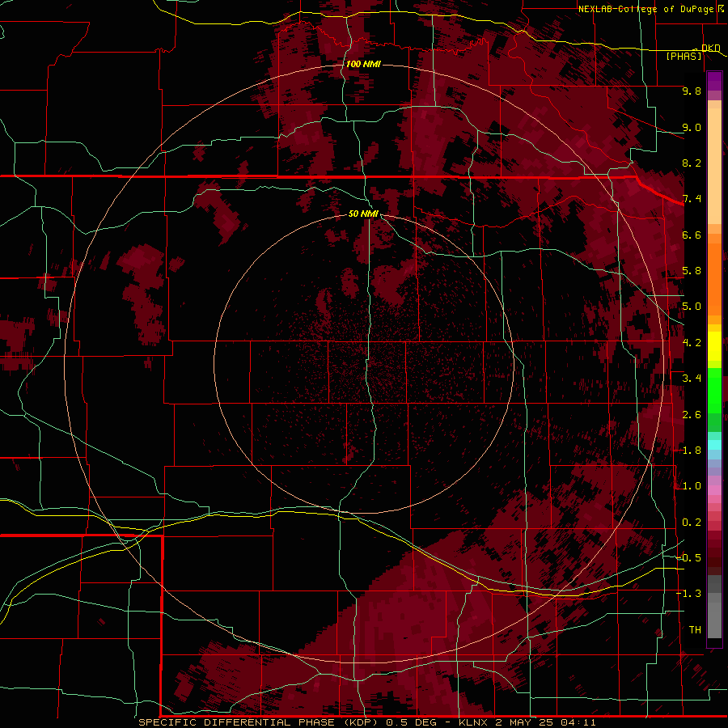Image resolution: width=728 pixels, height=728 pixels.
Task: Click the bright green band on the color bar
Action: point(714,391)
